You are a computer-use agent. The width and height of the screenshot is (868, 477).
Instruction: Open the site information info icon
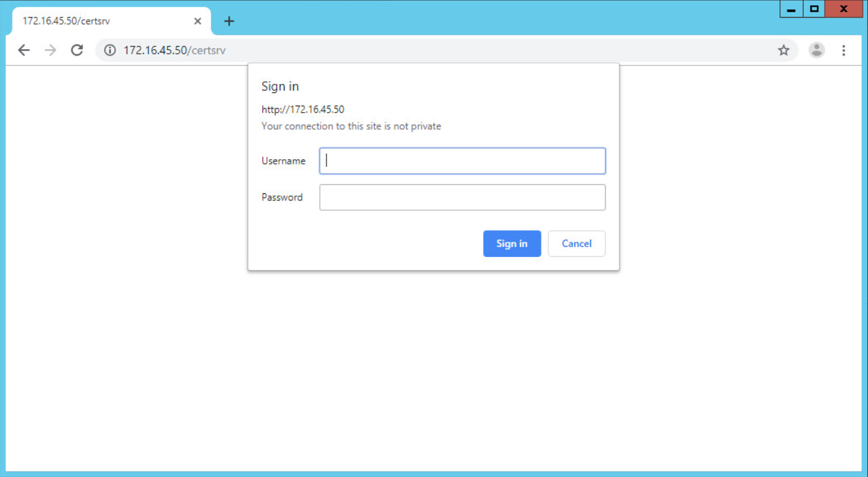pos(109,50)
